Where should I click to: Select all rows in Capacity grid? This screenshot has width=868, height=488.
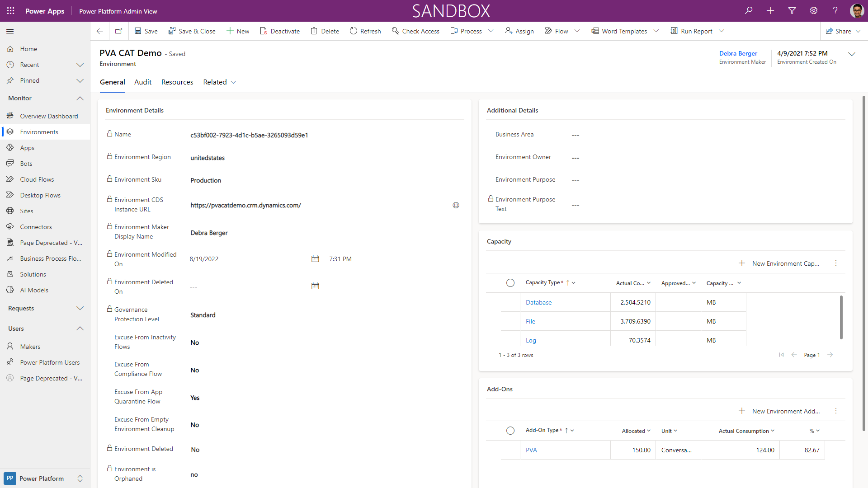pyautogui.click(x=510, y=283)
